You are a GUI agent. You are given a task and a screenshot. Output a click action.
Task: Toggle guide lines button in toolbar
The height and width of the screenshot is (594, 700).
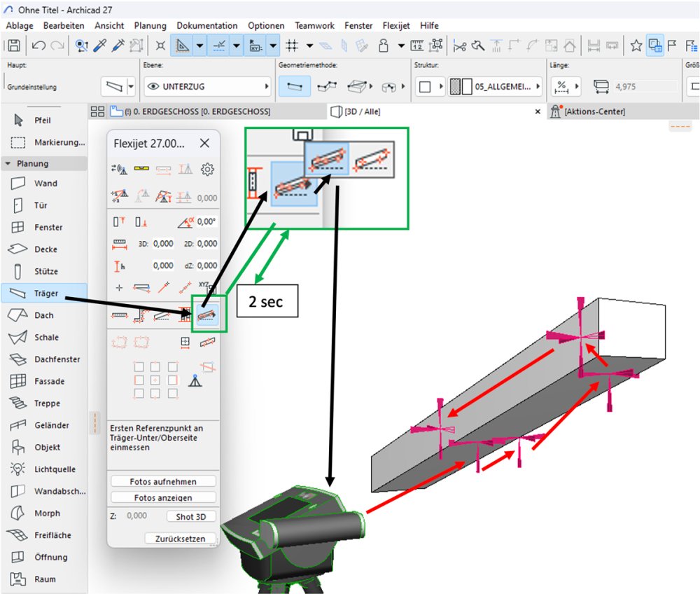182,45
